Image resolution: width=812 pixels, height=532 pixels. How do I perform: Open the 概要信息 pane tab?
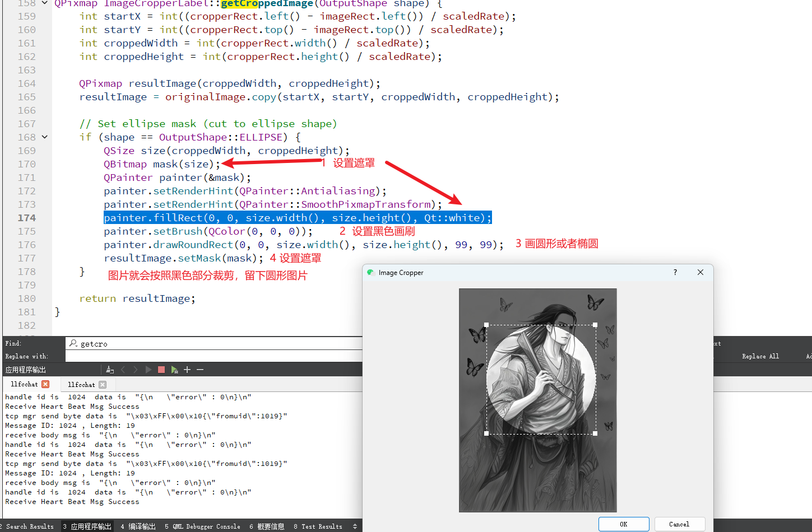267,526
